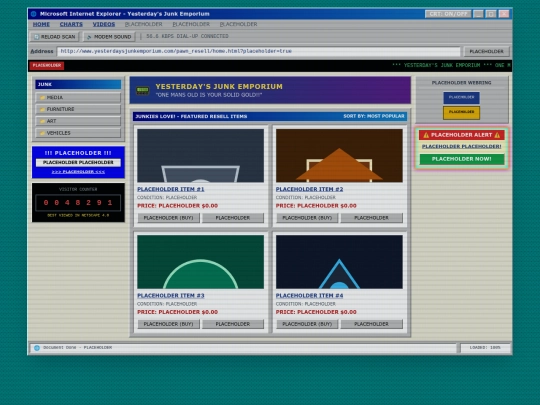The width and height of the screenshot is (540, 405).
Task: Click PRICE: PLACEHOLDER $0.00 on item #1
Action: [178, 206]
